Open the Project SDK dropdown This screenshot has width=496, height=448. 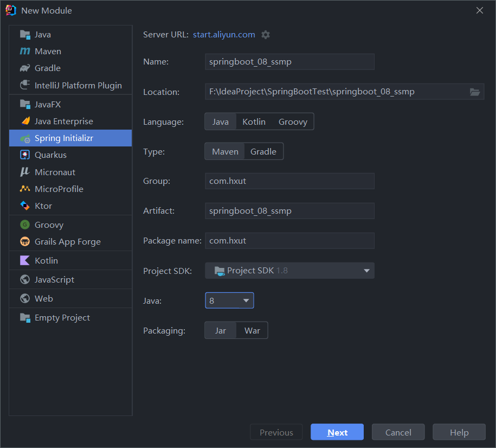290,271
